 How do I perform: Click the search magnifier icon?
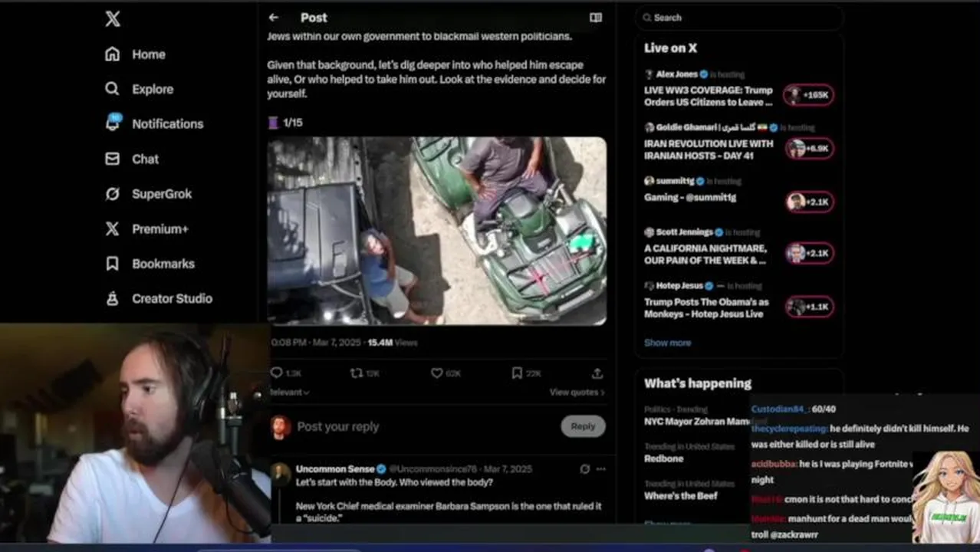point(647,18)
